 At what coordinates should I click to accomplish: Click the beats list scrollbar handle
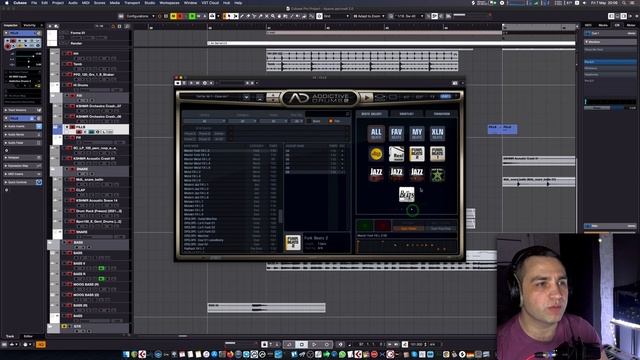[280, 216]
